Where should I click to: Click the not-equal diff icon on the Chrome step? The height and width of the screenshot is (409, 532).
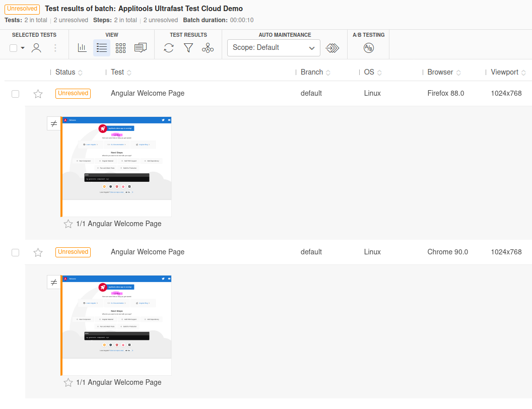53,282
